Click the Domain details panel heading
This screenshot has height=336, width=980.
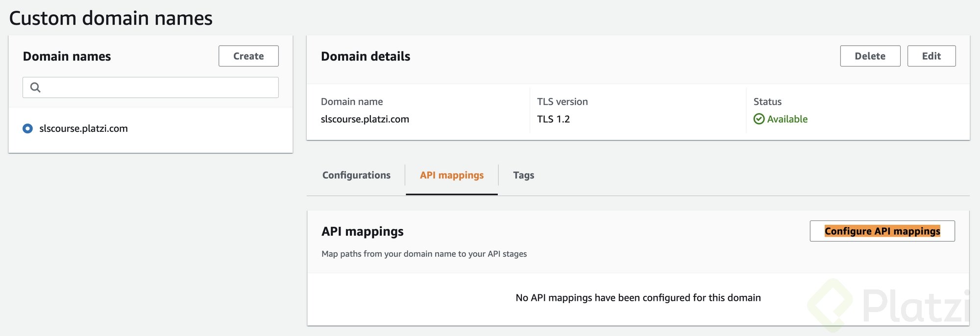[366, 56]
